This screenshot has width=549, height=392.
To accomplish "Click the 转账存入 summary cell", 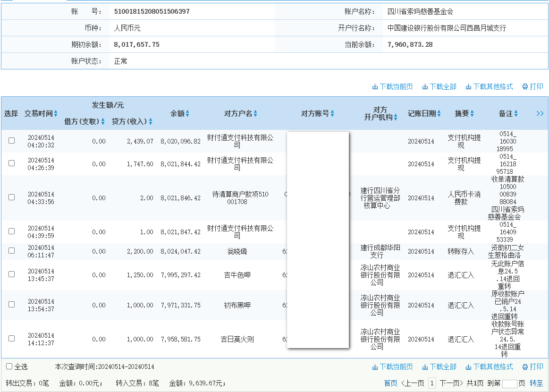I will coord(461,251).
